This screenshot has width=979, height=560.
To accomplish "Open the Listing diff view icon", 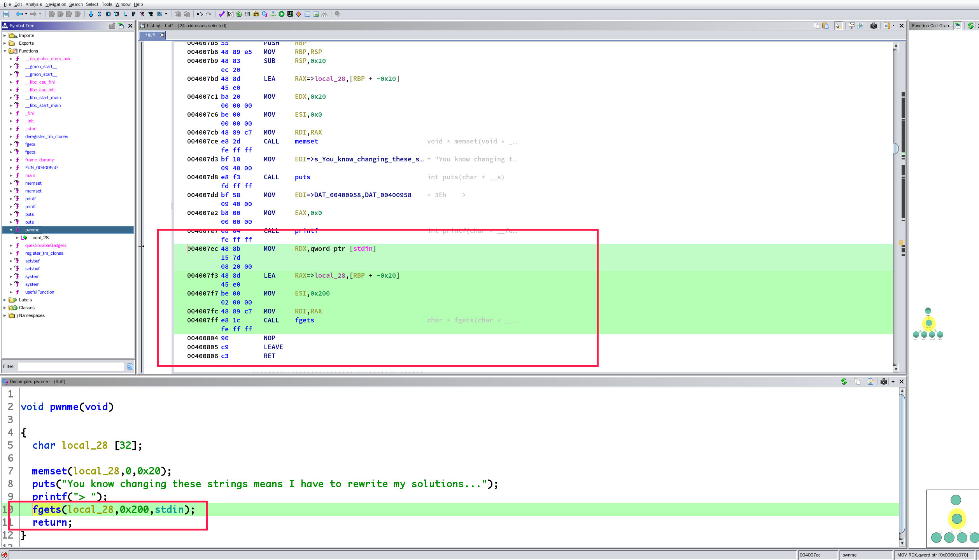I will pyautogui.click(x=860, y=26).
